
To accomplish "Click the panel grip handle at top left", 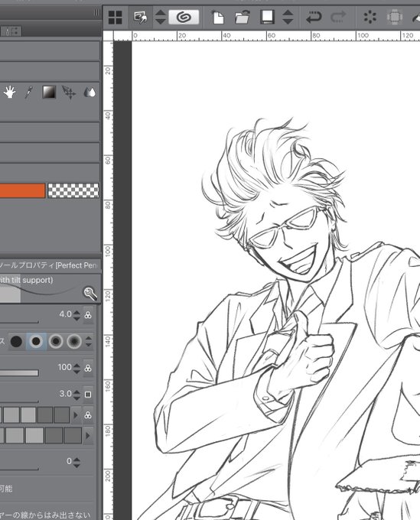I will pyautogui.click(x=97, y=12).
